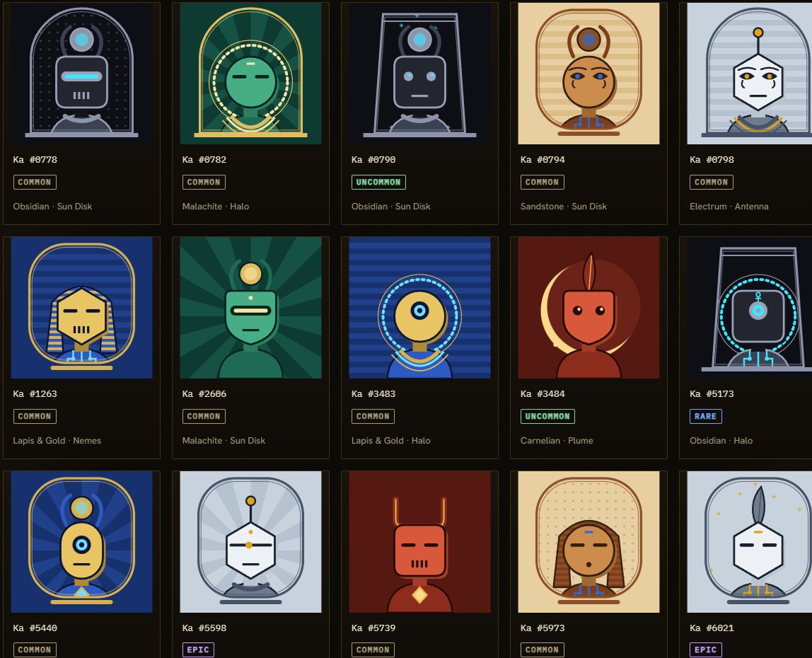This screenshot has height=658, width=812.
Task: Open the Ka #6021 avatar image
Action: point(749,542)
